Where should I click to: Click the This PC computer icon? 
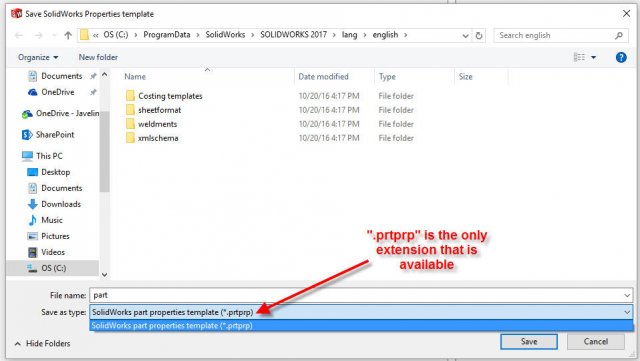pos(27,156)
